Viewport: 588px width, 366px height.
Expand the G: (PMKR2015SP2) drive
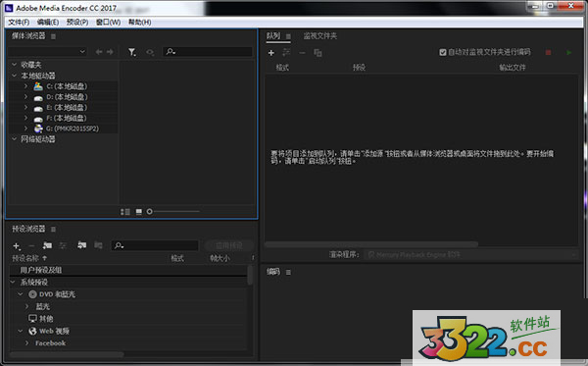(x=25, y=129)
